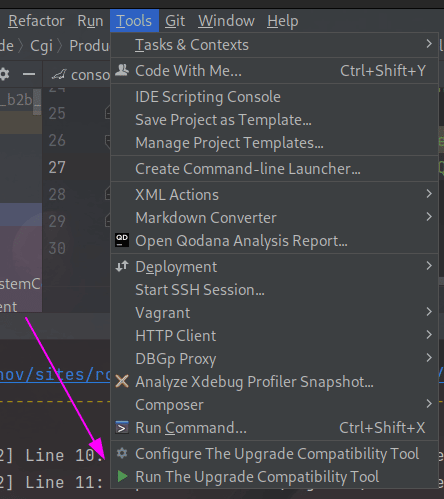Click line number 27 in the gutter
The height and width of the screenshot is (499, 444).
click(57, 167)
